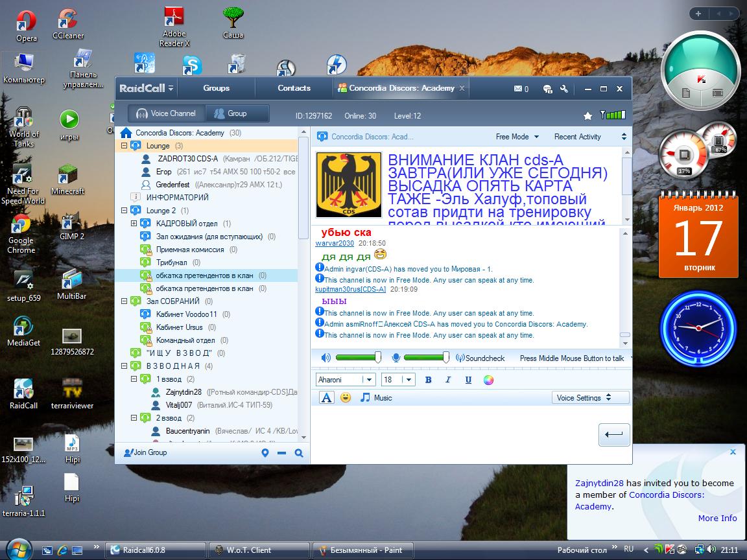Viewport: 747px width, 560px height.
Task: Collapse all channels with the minus icon
Action: [281, 453]
